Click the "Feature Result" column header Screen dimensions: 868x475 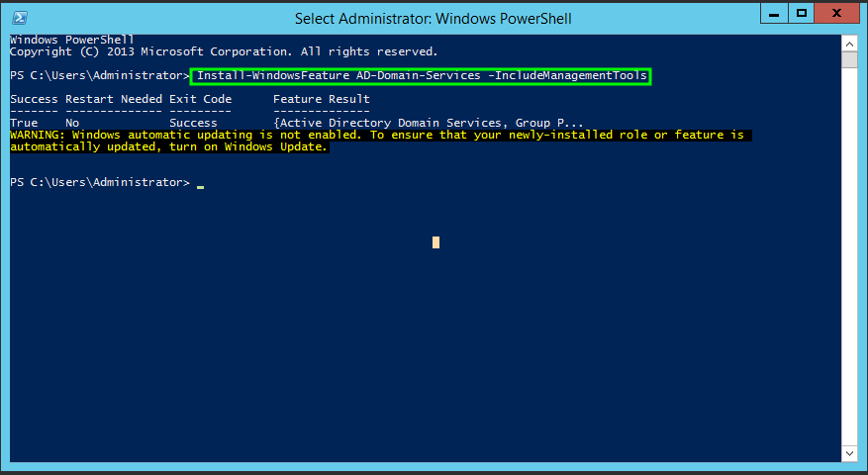coord(322,99)
